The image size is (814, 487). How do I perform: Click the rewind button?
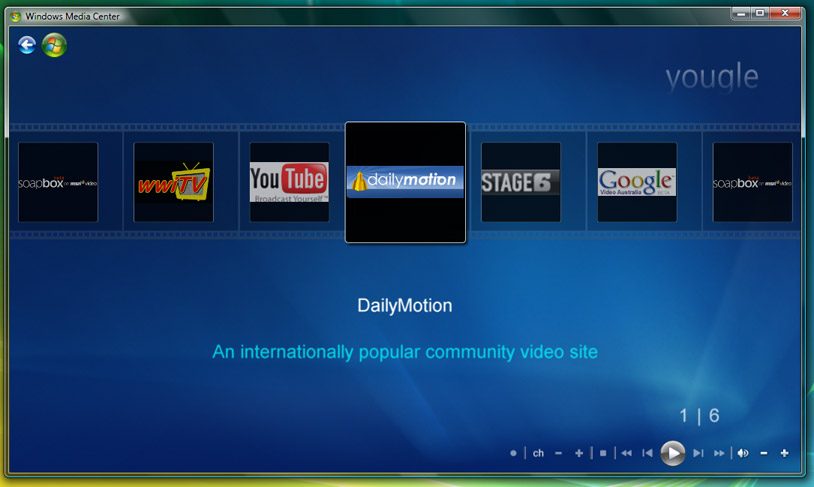point(627,453)
